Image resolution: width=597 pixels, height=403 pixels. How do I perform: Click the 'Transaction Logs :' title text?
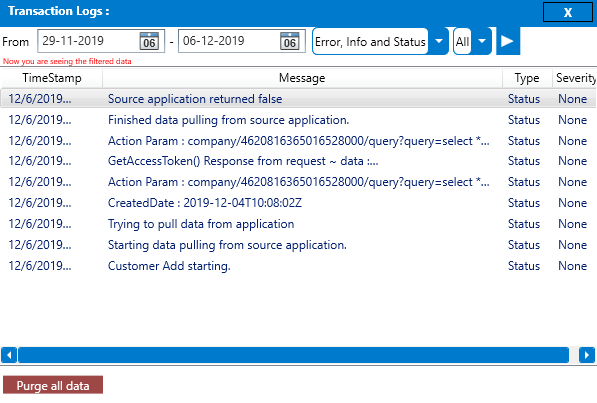tap(59, 11)
